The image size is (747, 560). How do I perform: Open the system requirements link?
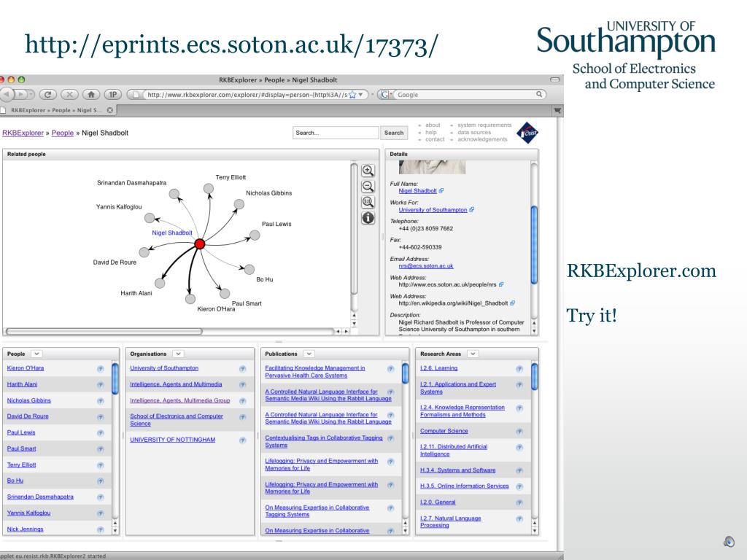(x=484, y=125)
